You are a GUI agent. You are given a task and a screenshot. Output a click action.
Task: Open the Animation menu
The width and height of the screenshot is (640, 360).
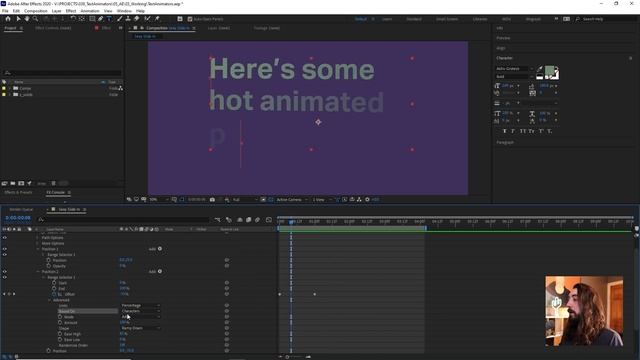coord(90,11)
